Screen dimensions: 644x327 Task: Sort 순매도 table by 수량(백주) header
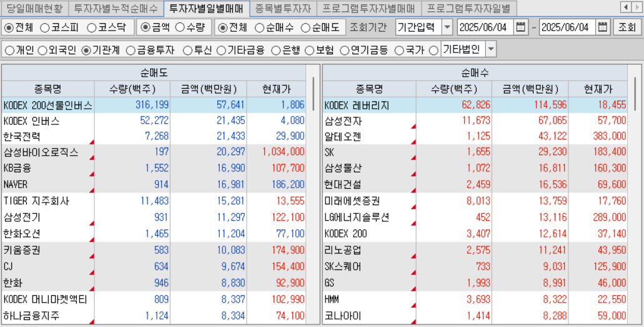click(132, 89)
